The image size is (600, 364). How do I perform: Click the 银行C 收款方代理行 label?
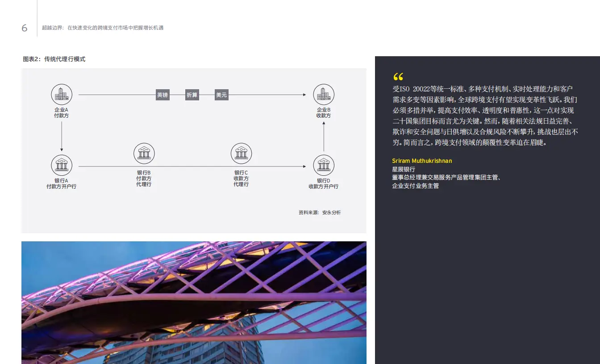coord(241,178)
